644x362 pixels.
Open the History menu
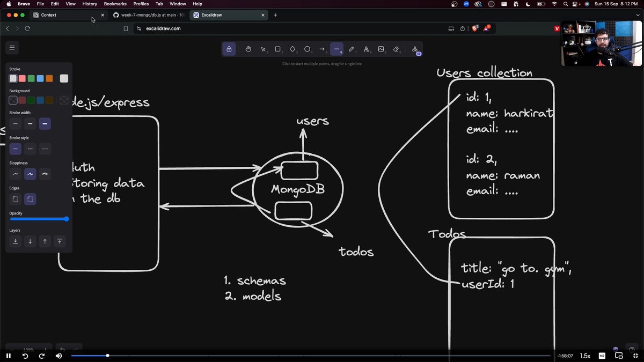pyautogui.click(x=90, y=4)
